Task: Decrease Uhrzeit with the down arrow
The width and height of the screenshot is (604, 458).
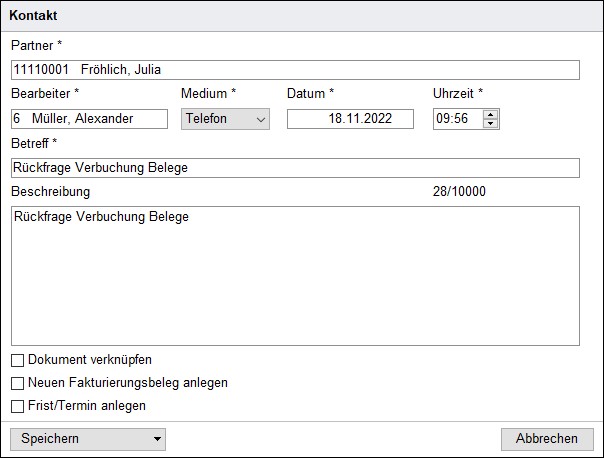Action: 490,124
